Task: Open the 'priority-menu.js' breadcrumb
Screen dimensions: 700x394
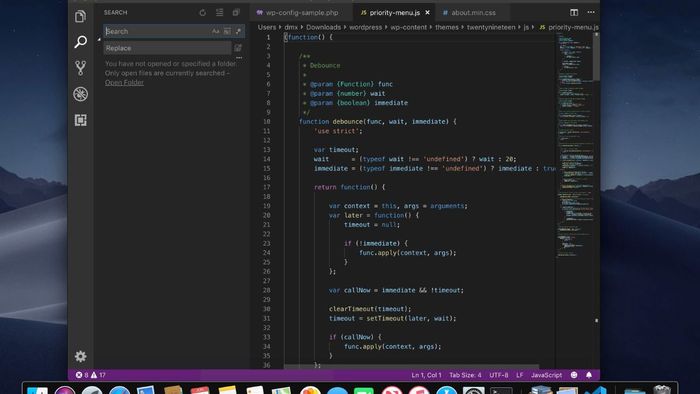Action: coord(569,27)
